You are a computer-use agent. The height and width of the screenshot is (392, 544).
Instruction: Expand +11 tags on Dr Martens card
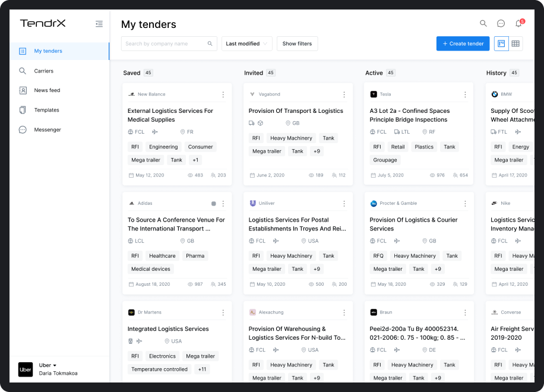203,369
